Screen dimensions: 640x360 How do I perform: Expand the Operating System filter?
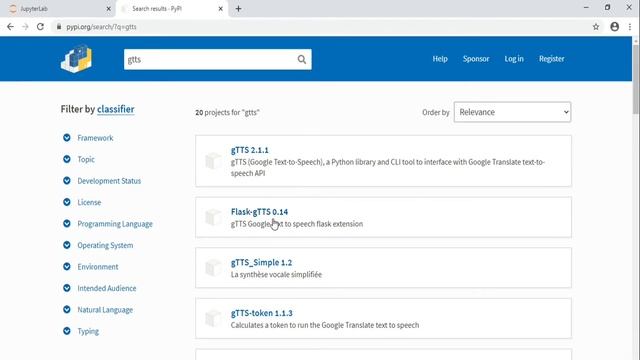[x=67, y=245]
